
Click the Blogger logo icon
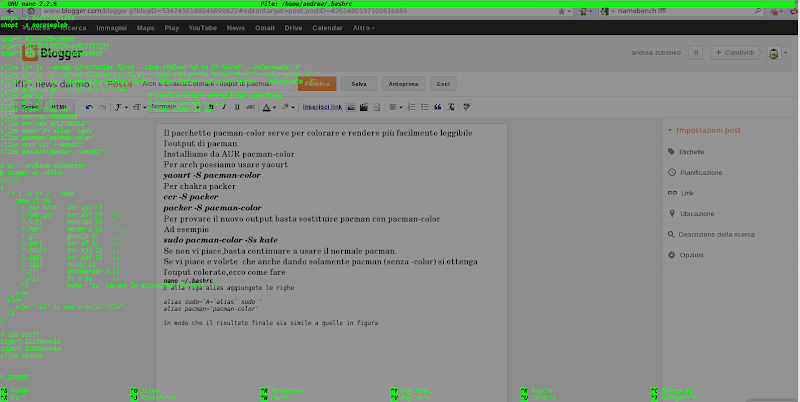(x=30, y=53)
